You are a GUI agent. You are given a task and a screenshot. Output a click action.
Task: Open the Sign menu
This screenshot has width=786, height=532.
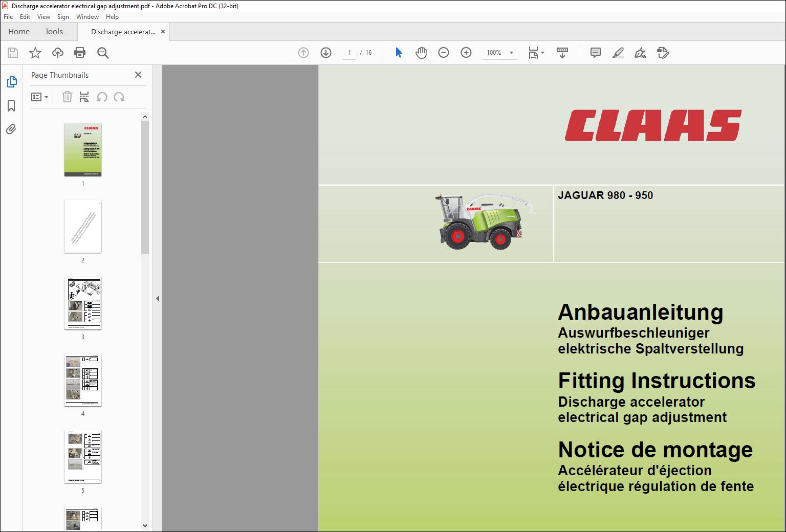tap(63, 17)
